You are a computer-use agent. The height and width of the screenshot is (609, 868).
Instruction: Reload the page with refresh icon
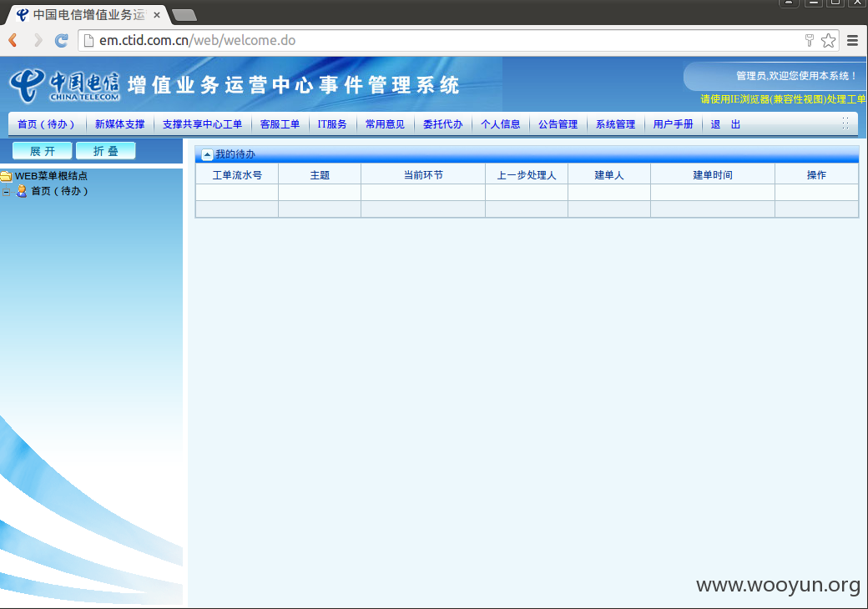(x=62, y=40)
